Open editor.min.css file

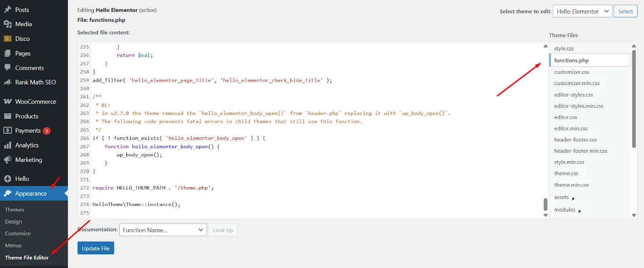coord(571,129)
